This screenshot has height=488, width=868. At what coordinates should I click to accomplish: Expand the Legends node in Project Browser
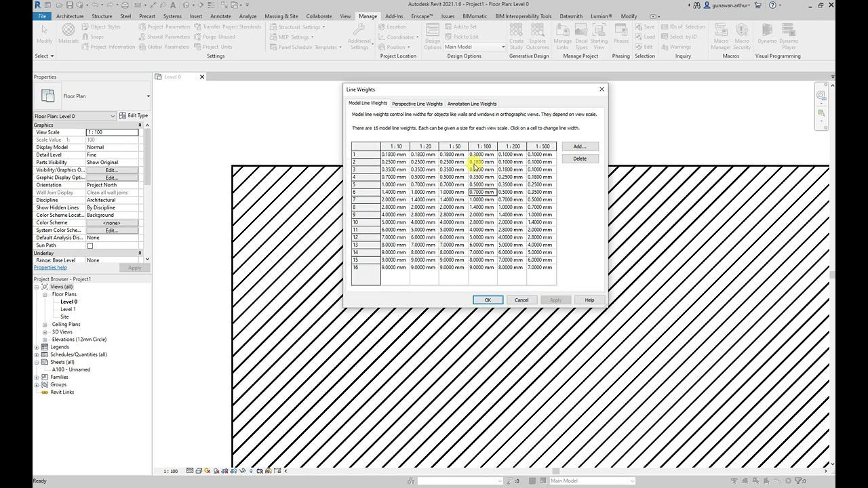point(37,347)
